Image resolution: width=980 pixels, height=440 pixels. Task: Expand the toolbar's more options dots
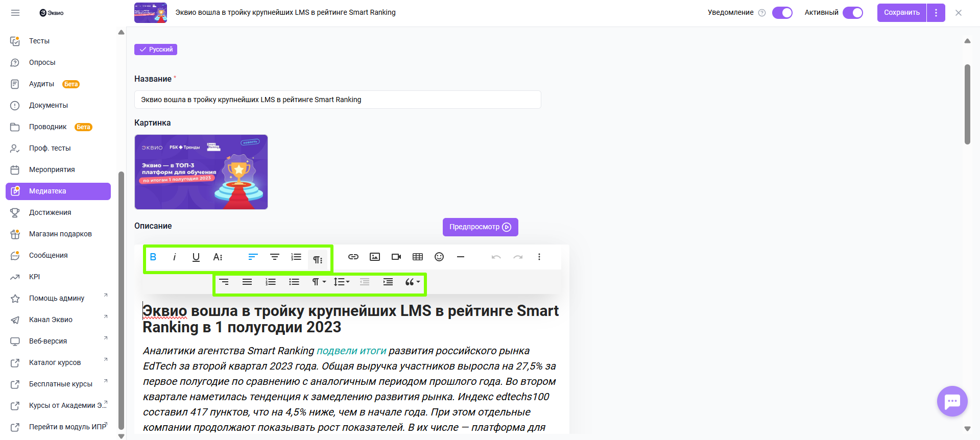539,257
